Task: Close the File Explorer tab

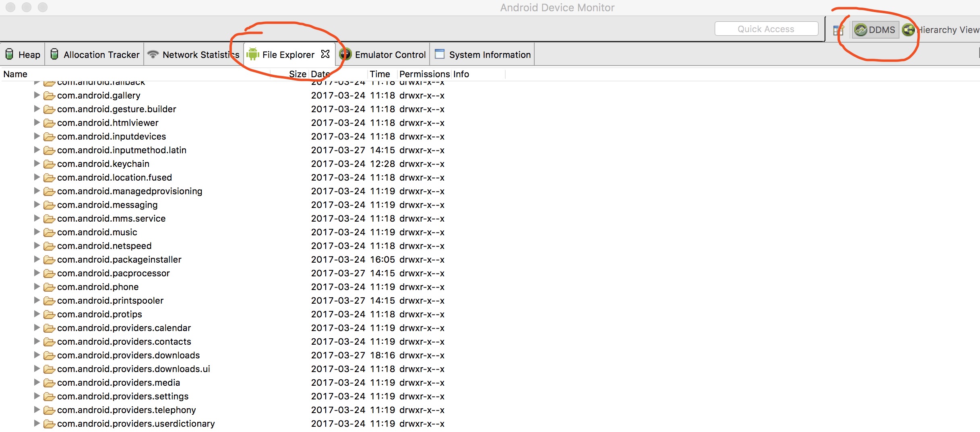Action: pyautogui.click(x=325, y=54)
